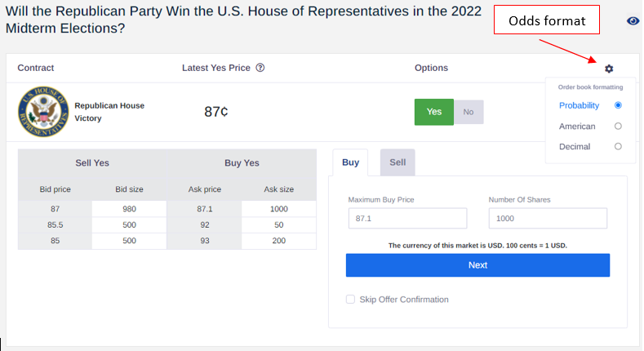Screen dimensions: 644x351
Task: Click the gray No button
Action: pyautogui.click(x=469, y=112)
